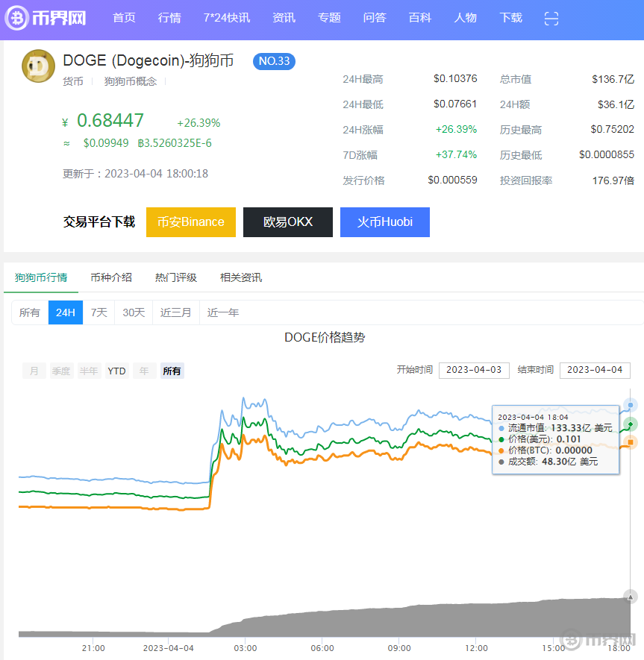The image size is (644, 660).
Task: Select the 所有 time range tab
Action: coord(30,312)
